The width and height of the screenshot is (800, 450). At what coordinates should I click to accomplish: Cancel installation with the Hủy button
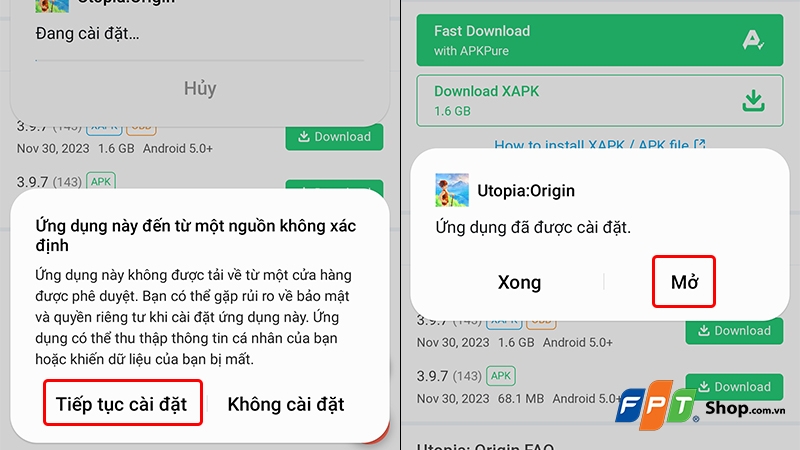200,88
